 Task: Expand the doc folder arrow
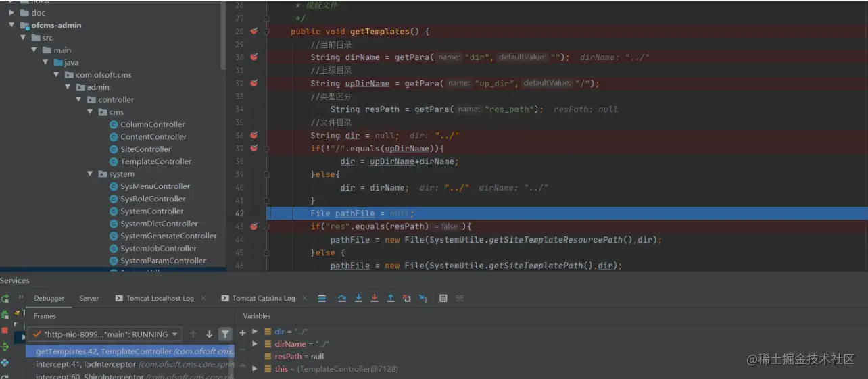pos(11,13)
